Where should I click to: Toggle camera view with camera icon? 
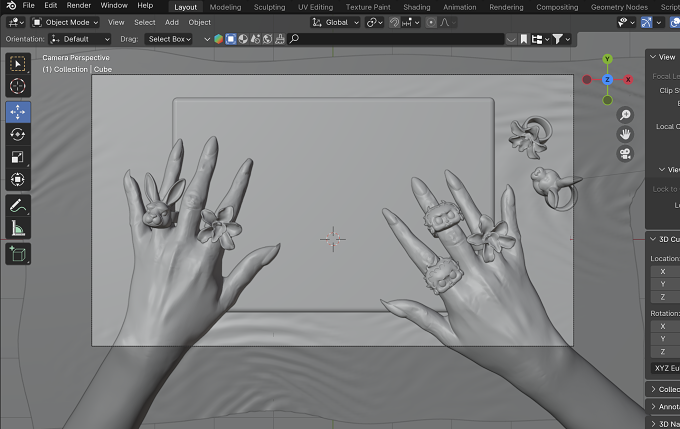625,154
